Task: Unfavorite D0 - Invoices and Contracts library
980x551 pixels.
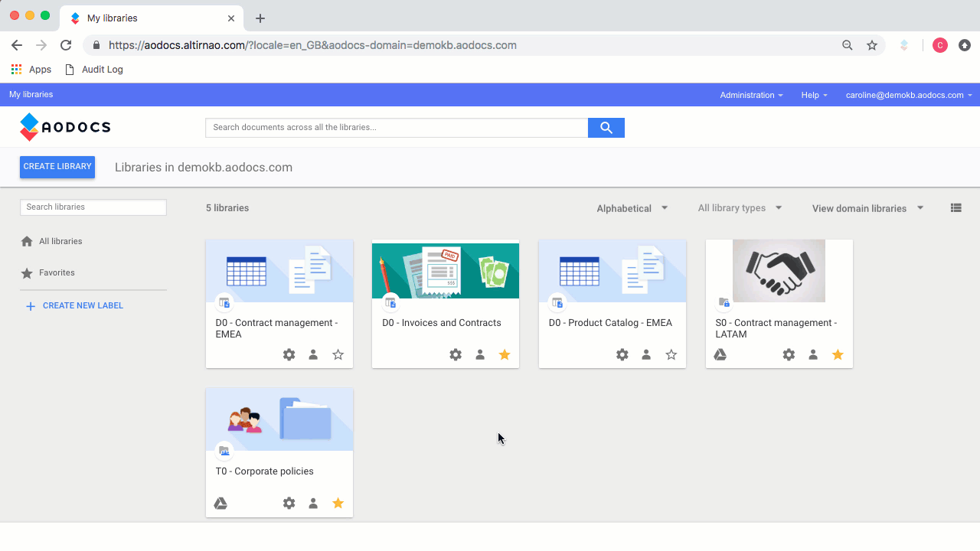Action: (504, 355)
